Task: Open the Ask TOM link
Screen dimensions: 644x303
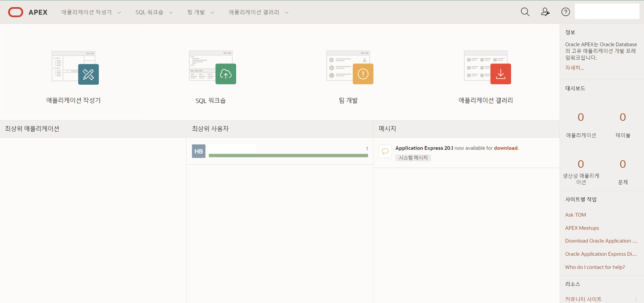Action: (x=575, y=215)
